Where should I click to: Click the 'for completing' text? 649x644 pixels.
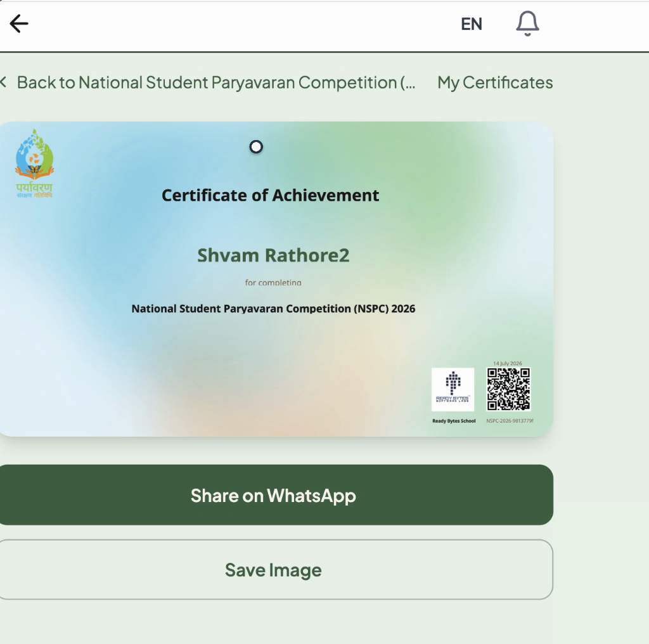(273, 283)
